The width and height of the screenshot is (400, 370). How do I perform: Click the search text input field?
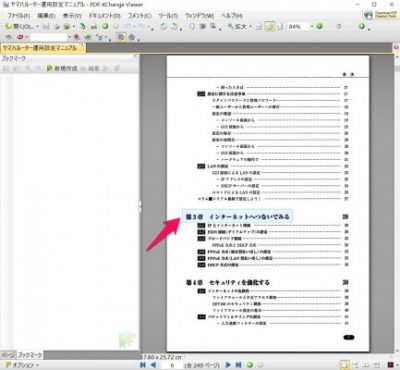(49, 37)
